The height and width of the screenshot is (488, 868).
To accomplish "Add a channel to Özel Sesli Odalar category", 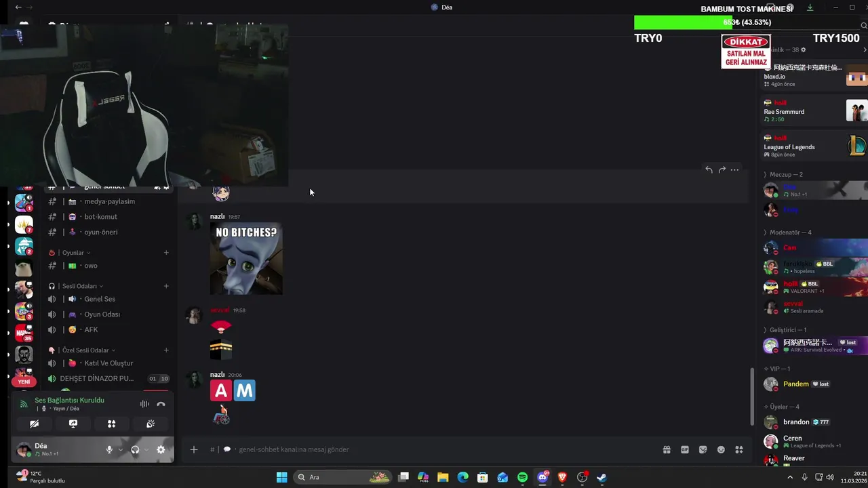I will [x=166, y=350].
